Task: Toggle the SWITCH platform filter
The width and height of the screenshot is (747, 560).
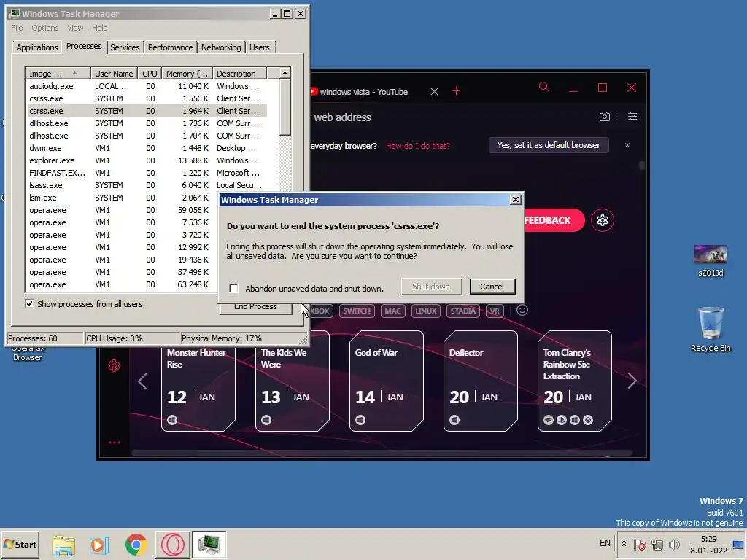Action: [x=356, y=311]
